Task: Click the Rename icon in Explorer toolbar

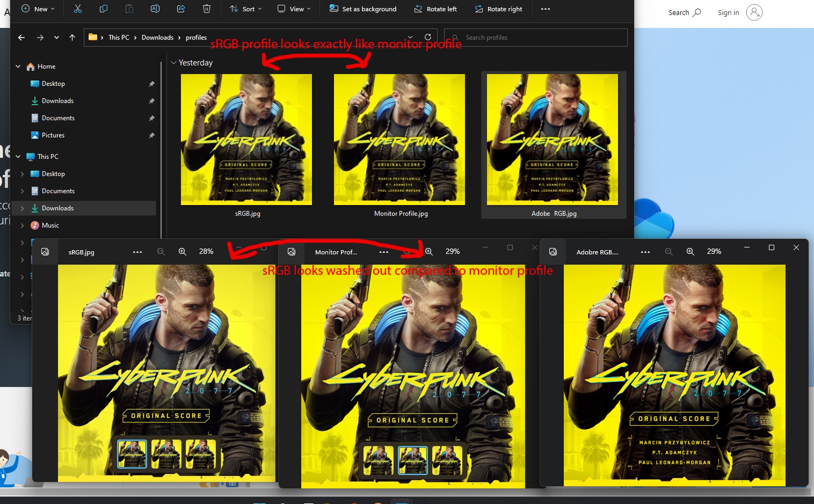Action: (155, 9)
